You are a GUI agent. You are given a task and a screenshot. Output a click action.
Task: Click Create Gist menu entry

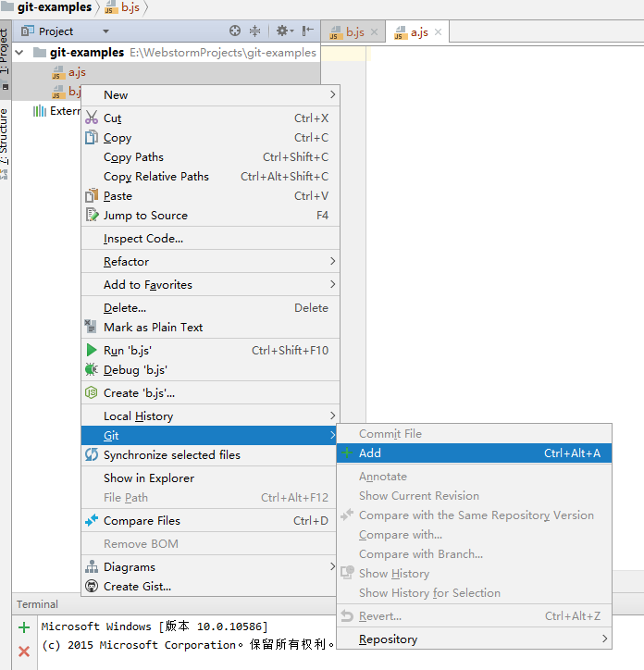[137, 587]
